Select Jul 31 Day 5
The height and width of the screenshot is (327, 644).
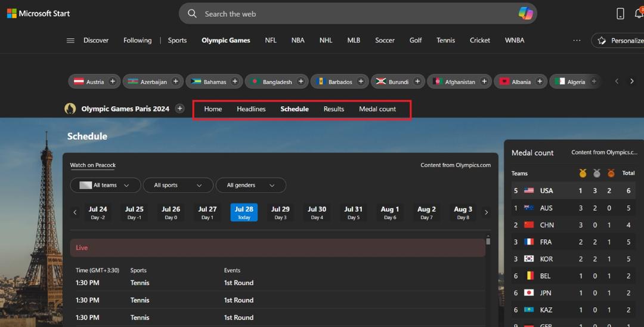(354, 212)
